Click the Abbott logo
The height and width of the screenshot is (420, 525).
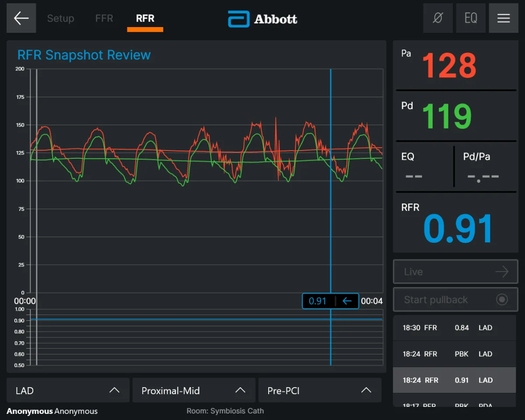[x=262, y=19]
